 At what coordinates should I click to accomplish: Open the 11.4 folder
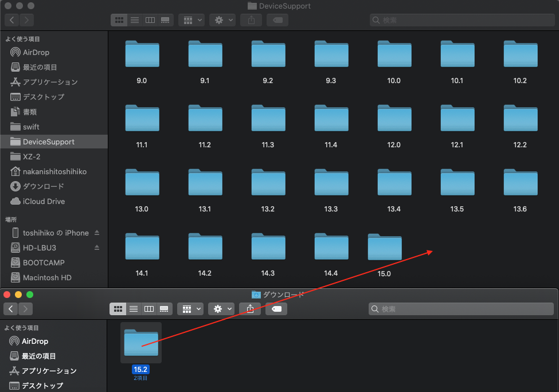pyautogui.click(x=331, y=118)
